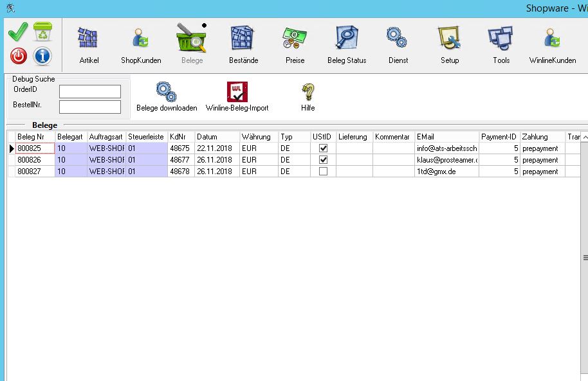Click WEB-SHOP cell in row 800826
Viewport: 588px width, 381px height.
pos(107,160)
